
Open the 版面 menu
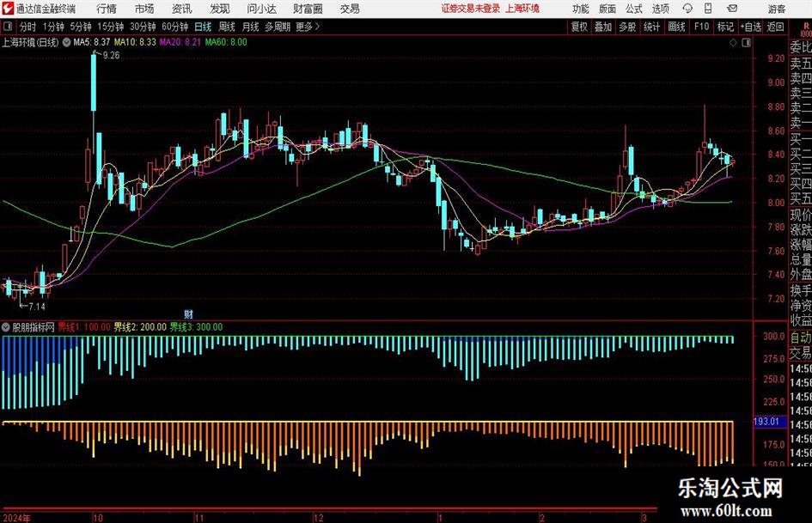[607, 9]
